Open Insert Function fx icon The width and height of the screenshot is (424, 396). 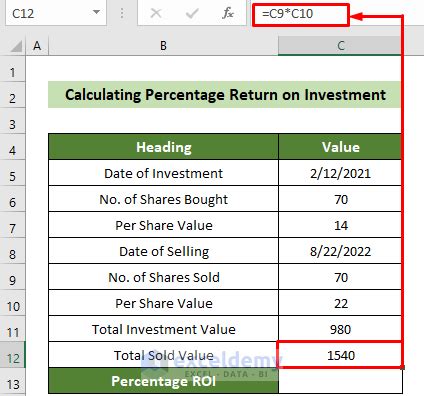point(228,13)
